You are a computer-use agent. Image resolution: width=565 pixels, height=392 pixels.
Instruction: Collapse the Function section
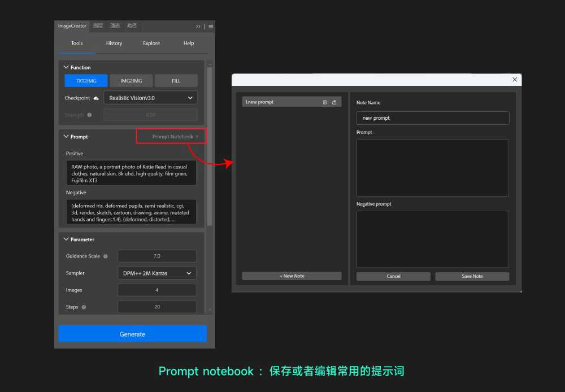click(67, 67)
